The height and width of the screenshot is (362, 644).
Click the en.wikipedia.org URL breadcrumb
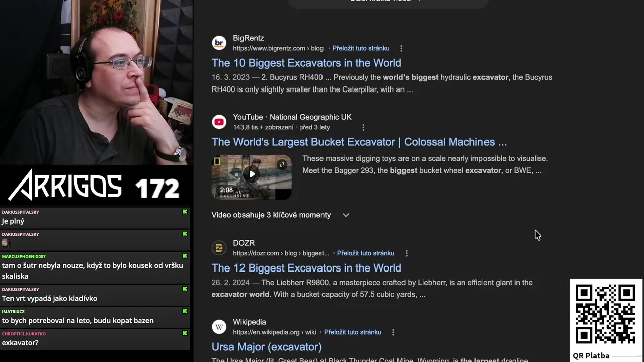pyautogui.click(x=274, y=332)
